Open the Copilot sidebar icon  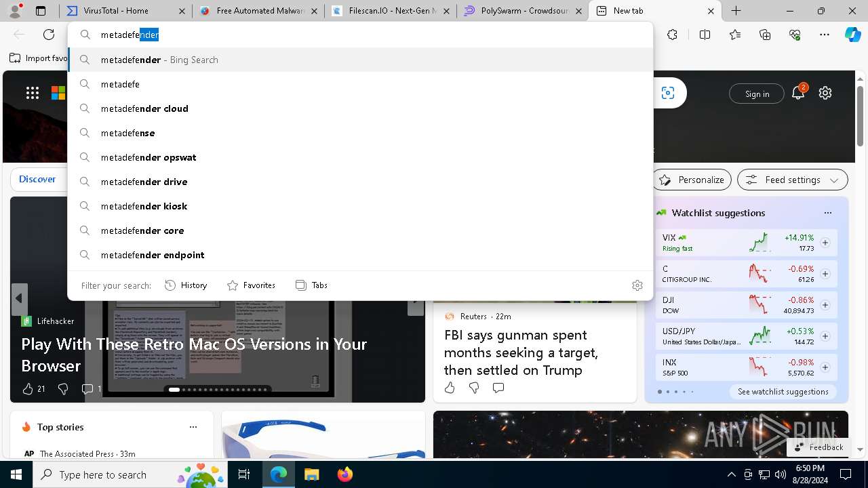852,35
